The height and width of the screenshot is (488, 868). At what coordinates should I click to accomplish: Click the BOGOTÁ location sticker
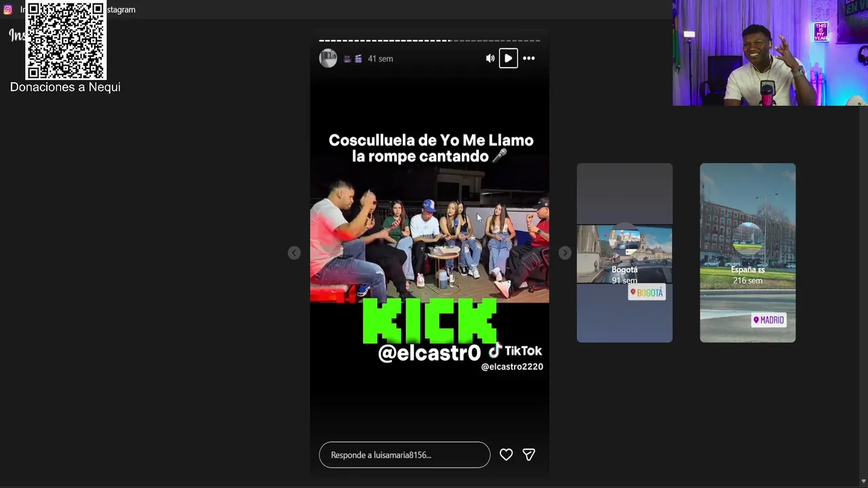point(647,293)
